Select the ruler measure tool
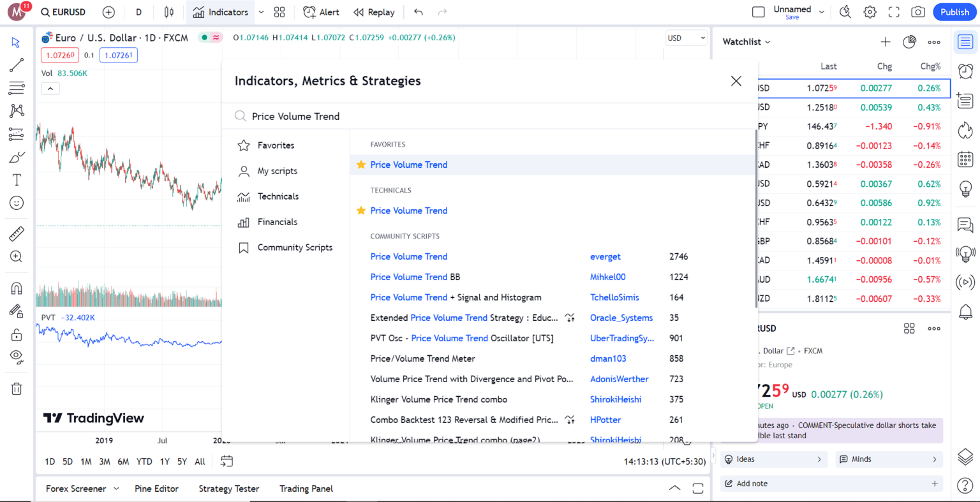980x502 pixels. [x=17, y=234]
